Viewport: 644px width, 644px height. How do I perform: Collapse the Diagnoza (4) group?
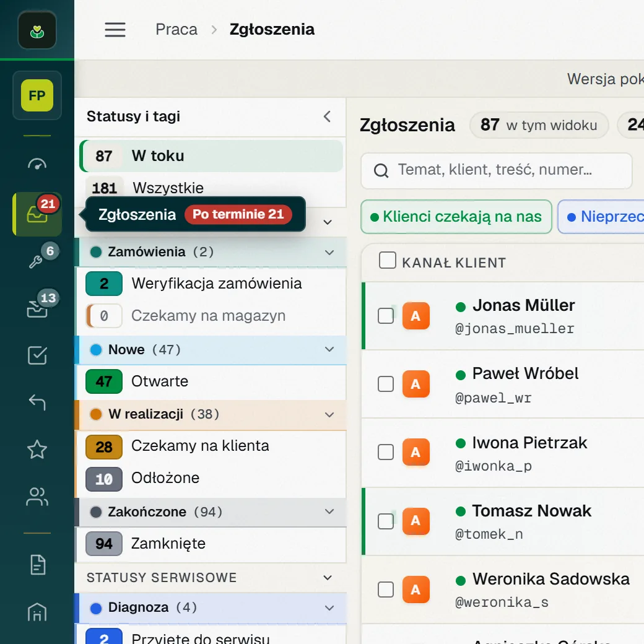click(x=329, y=607)
